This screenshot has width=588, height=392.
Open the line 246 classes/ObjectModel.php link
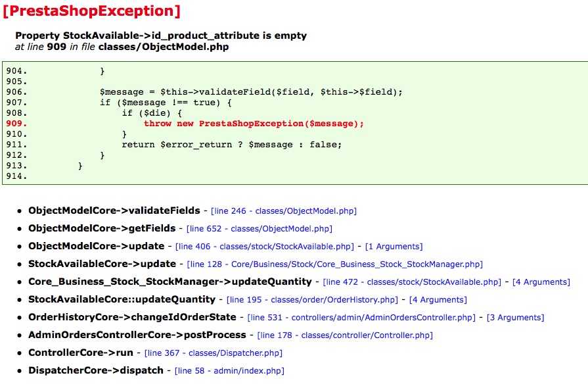tap(284, 211)
